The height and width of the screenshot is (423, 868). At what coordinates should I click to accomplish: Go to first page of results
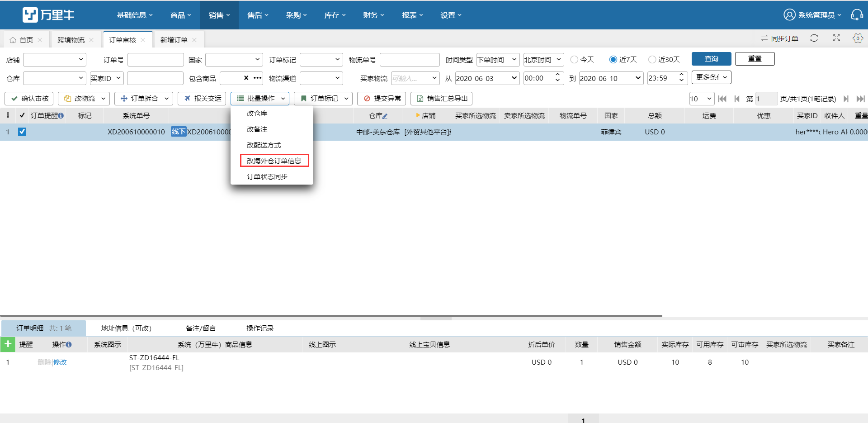(722, 99)
